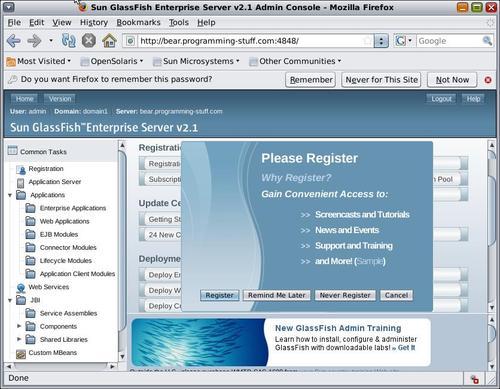Viewport: 500px width, 389px height.
Task: Click the Shared Libraries folder icon
Action: [x=30, y=339]
